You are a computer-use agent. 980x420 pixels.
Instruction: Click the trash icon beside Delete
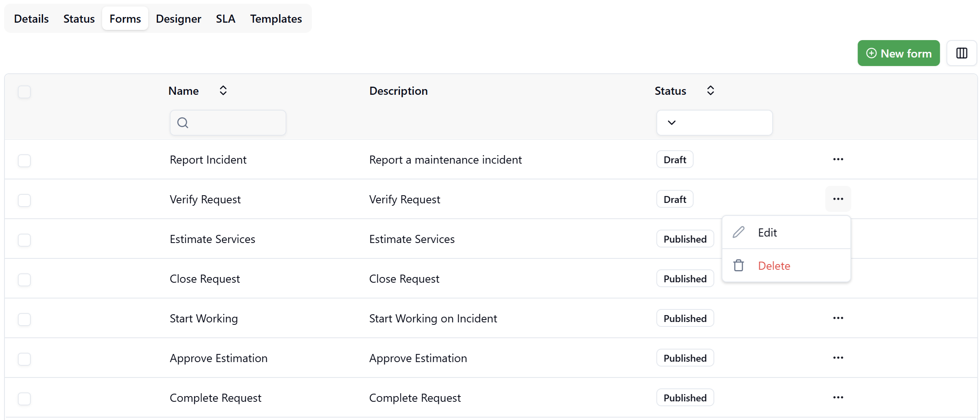[739, 265]
